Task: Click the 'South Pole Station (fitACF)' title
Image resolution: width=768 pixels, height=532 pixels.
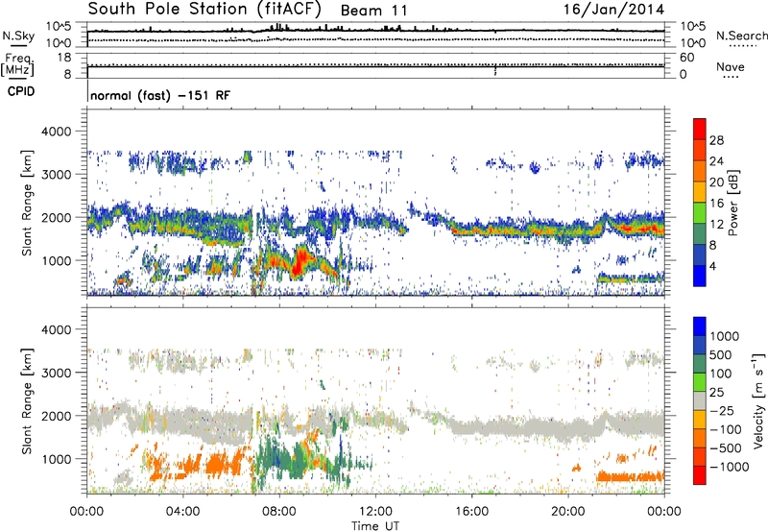Action: tap(204, 9)
